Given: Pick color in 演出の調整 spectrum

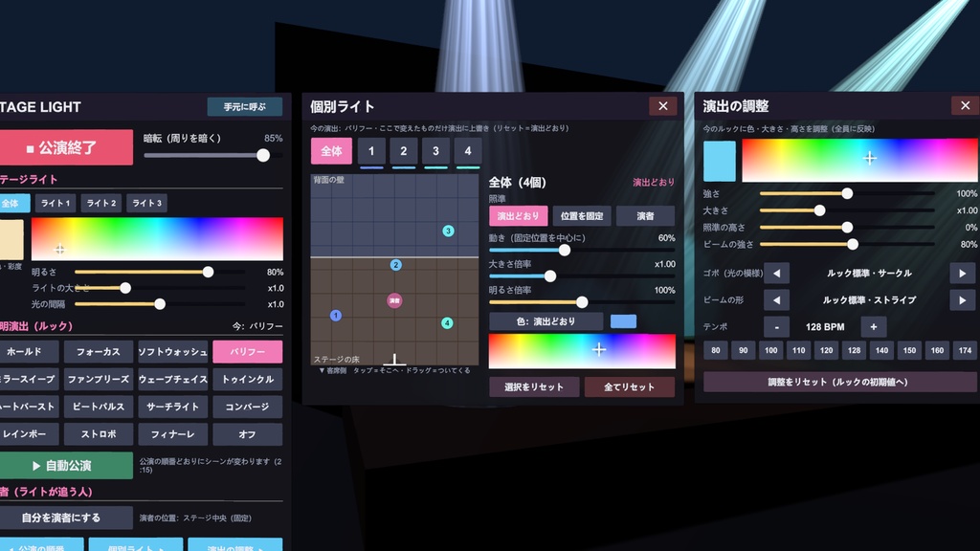Looking at the screenshot, I should (860, 161).
